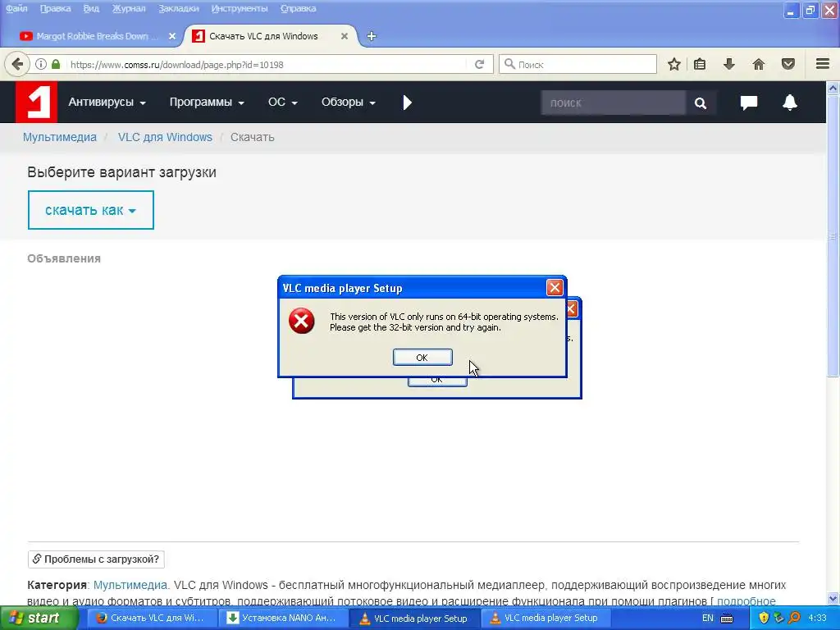Expand the Антивирусы dropdown menu
840x630 pixels.
coord(107,102)
